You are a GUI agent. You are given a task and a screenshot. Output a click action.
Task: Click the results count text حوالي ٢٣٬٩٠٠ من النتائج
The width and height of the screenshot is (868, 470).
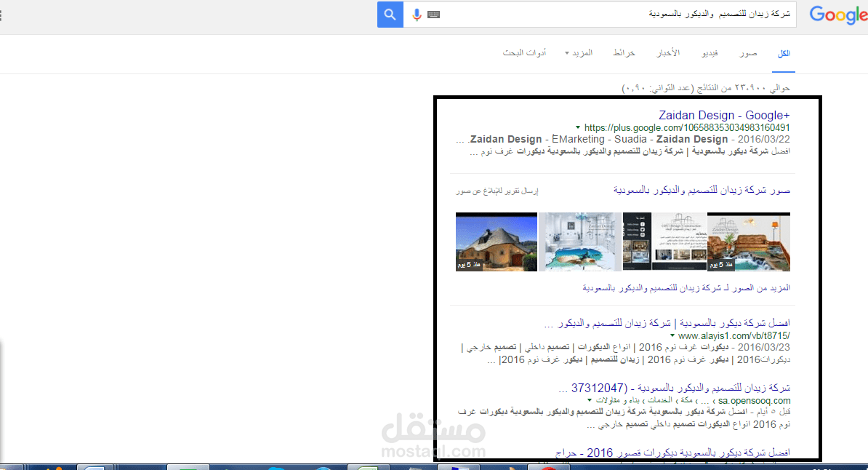tap(706, 88)
